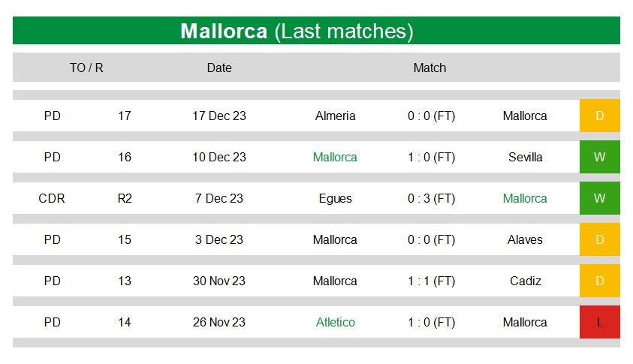
Task: Click the green W badge for Egues match
Action: pos(599,198)
